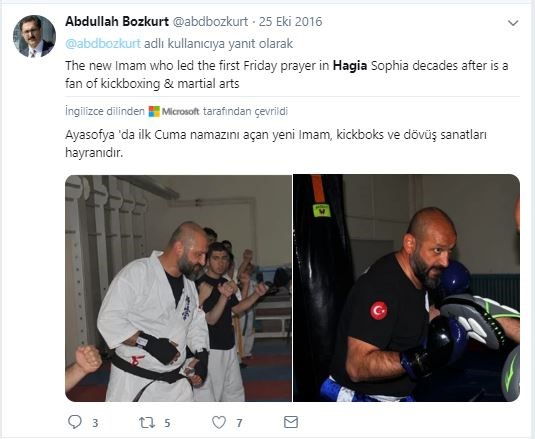View the retweet count of 5
The height and width of the screenshot is (439, 535).
click(x=167, y=423)
